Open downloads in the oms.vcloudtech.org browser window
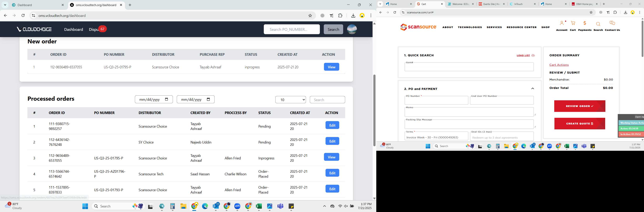Image resolution: width=644 pixels, height=212 pixels. click(x=353, y=16)
